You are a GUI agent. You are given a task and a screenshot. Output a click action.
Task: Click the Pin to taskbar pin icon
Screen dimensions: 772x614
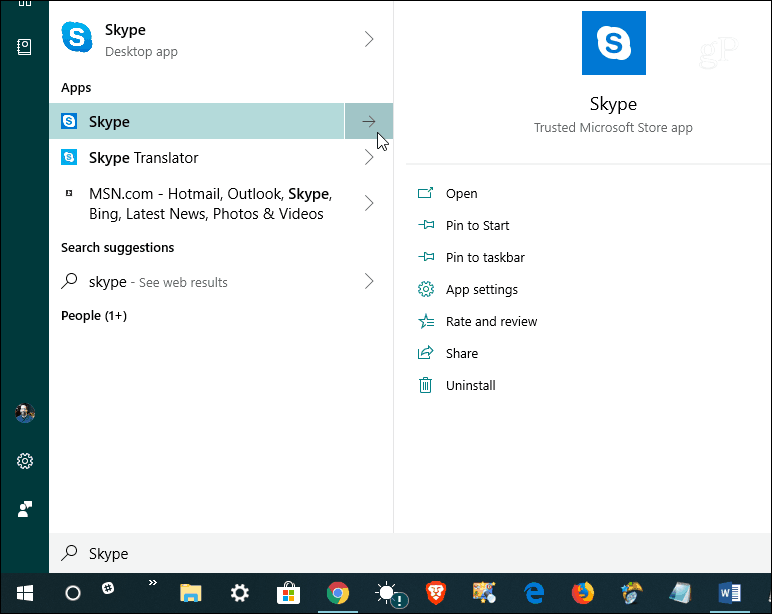point(426,257)
